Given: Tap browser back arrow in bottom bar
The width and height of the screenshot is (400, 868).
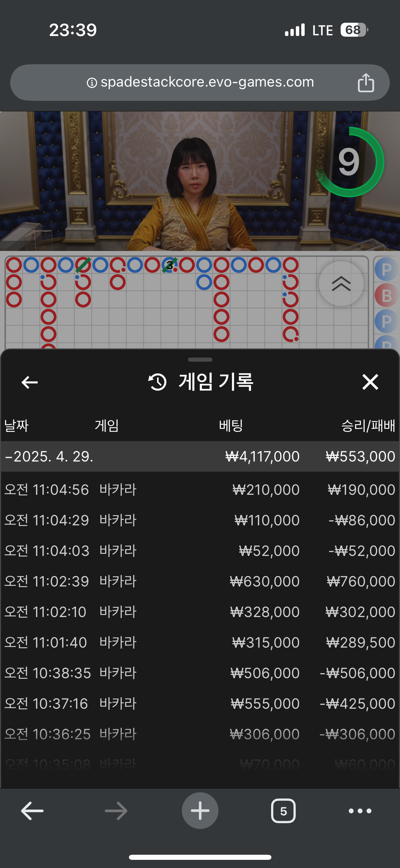Looking at the screenshot, I should coord(32,811).
